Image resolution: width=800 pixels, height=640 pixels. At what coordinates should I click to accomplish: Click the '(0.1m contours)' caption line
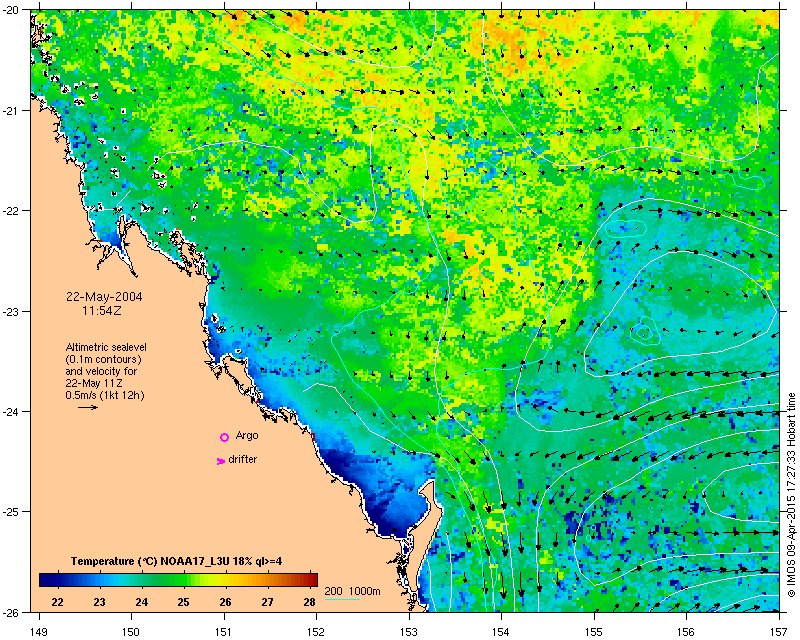104,359
